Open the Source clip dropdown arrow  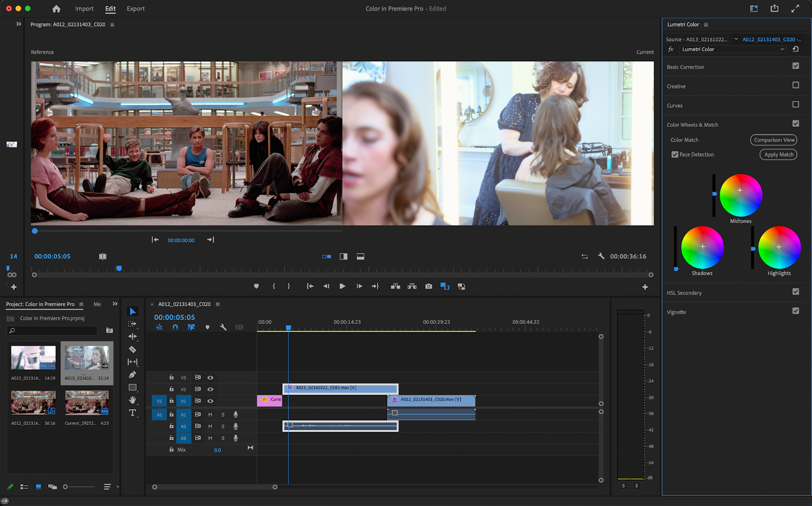[736, 39]
